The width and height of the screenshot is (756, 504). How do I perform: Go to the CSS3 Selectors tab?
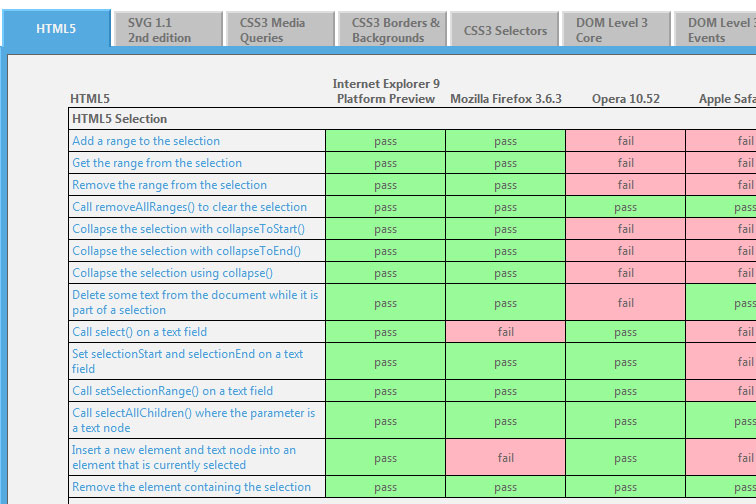[504, 30]
